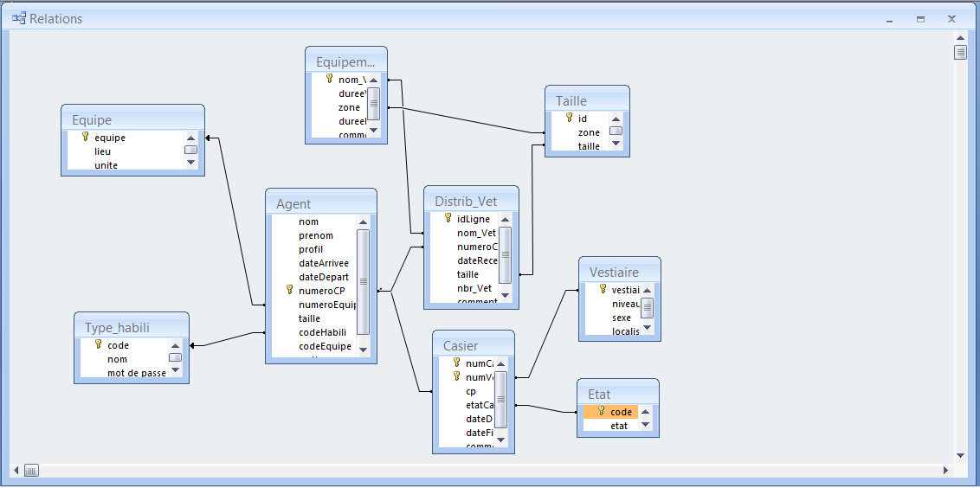
Task: Click scroll down arrow in Casier table
Action: pyautogui.click(x=500, y=440)
